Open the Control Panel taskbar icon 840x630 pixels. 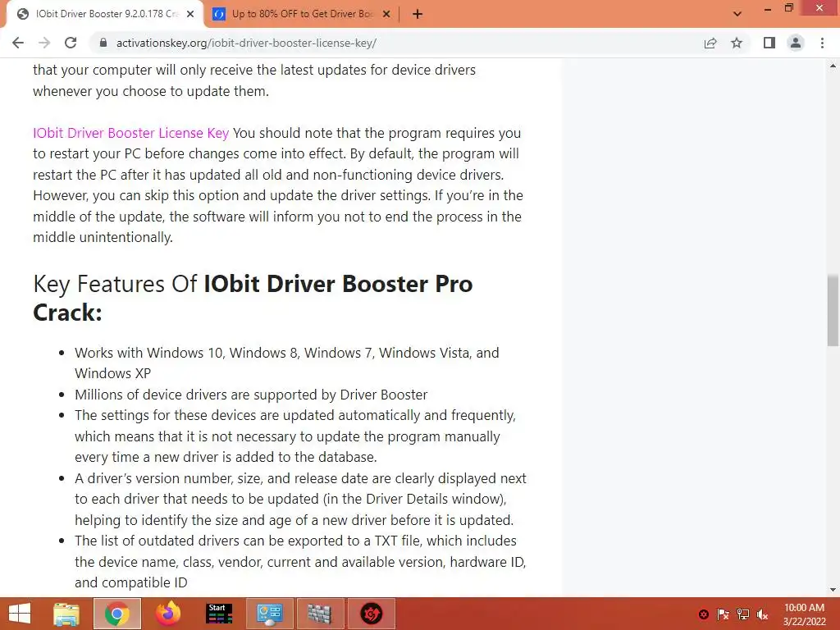pos(270,614)
